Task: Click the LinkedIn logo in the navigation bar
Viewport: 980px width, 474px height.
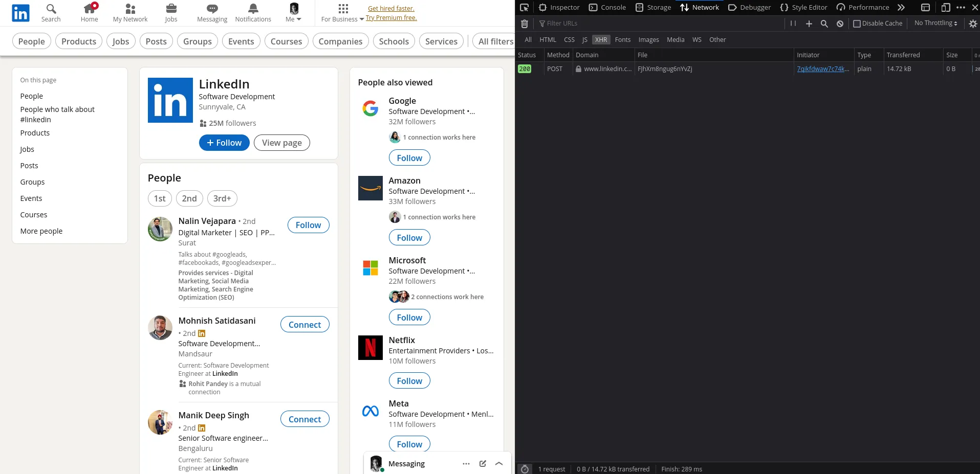Action: 20,13
